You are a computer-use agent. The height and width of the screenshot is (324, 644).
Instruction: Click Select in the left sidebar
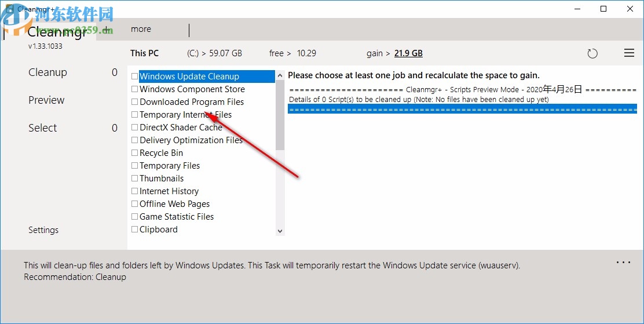click(x=43, y=128)
